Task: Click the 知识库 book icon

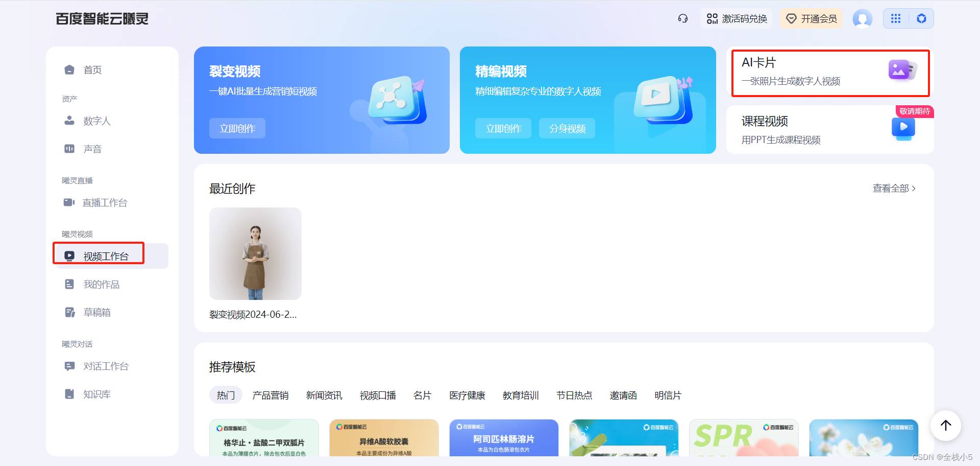Action: (69, 394)
